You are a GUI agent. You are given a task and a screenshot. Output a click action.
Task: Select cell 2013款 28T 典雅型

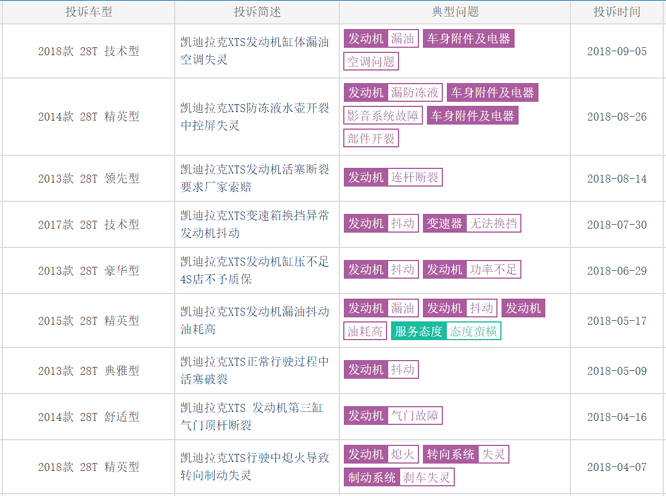click(x=89, y=371)
